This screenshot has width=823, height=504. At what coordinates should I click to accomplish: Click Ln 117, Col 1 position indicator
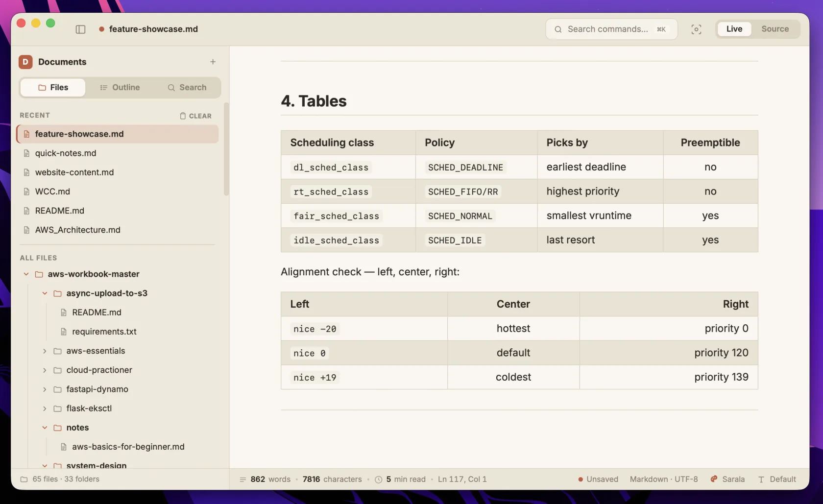coord(462,480)
